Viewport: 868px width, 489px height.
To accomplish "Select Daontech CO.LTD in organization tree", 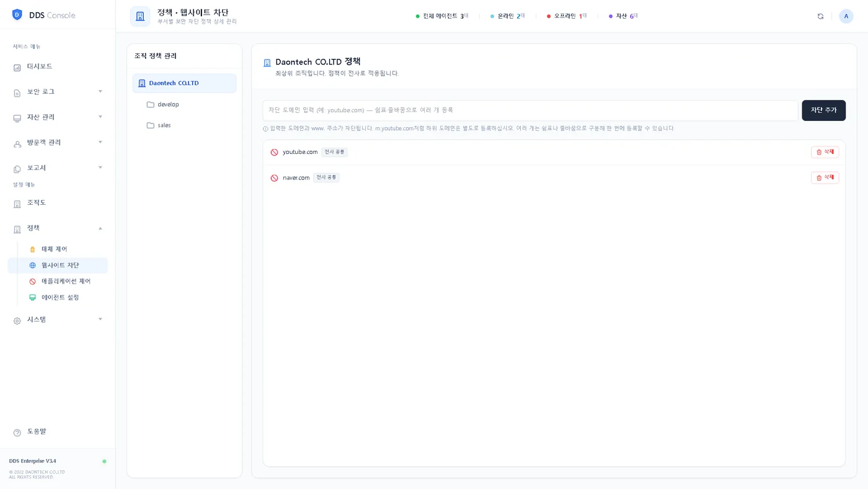I will pyautogui.click(x=184, y=83).
